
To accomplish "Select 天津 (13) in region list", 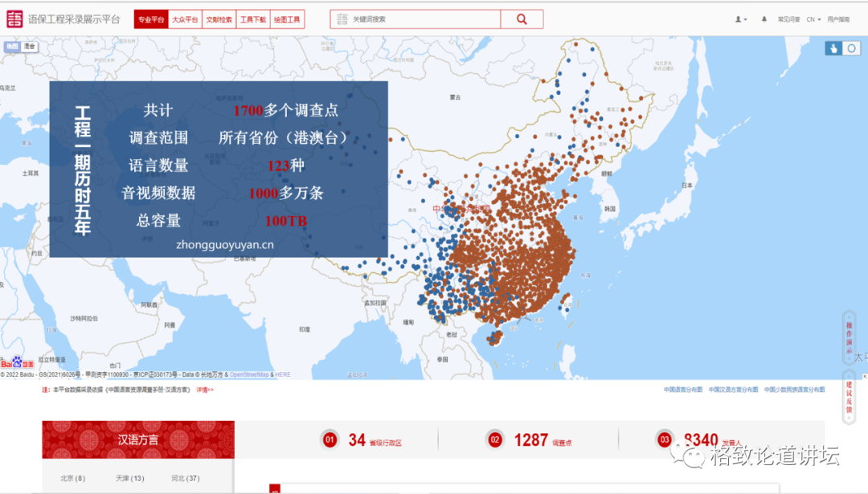I will [x=129, y=478].
